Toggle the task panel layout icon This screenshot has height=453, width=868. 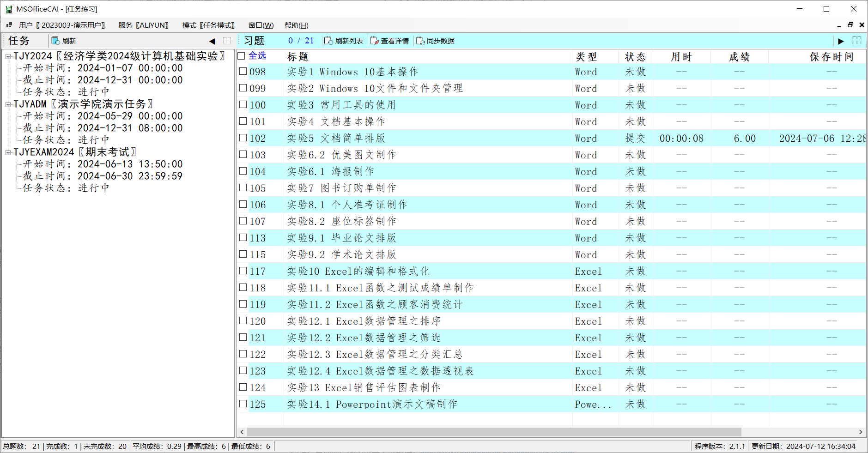point(227,41)
